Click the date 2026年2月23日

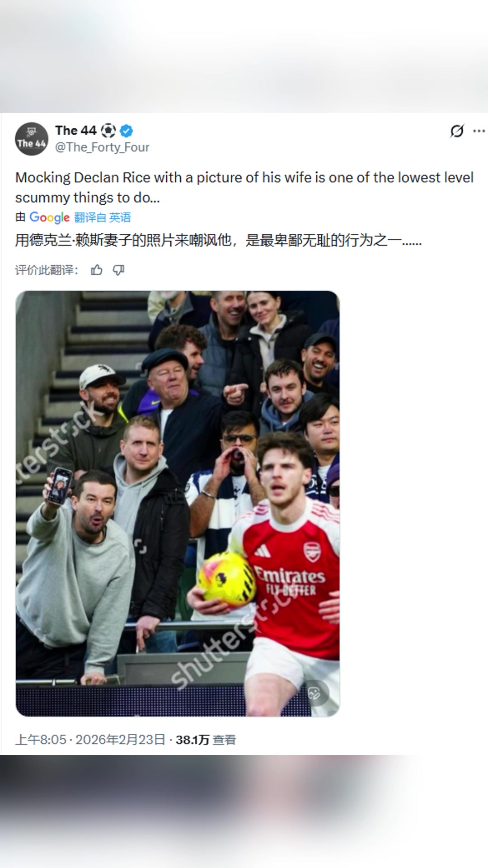121,740
